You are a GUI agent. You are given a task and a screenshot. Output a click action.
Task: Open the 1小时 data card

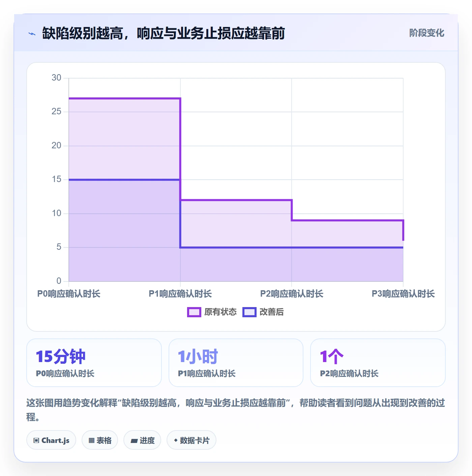(236, 363)
